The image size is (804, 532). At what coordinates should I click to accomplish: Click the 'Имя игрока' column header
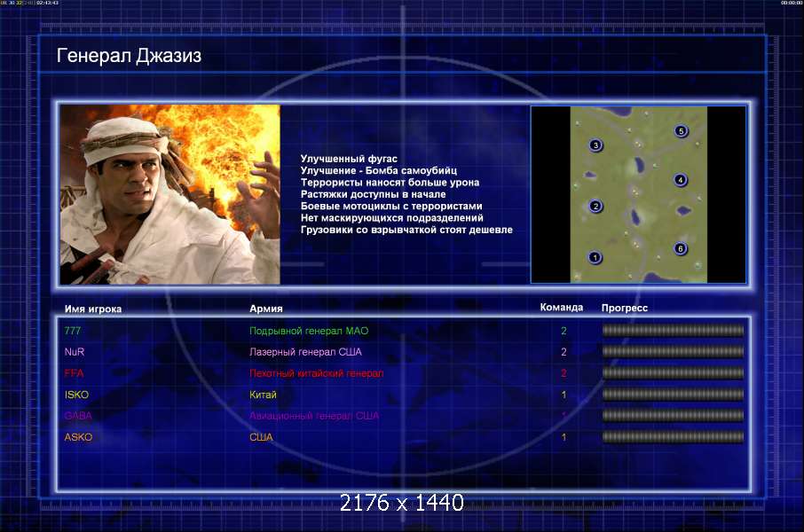(93, 309)
